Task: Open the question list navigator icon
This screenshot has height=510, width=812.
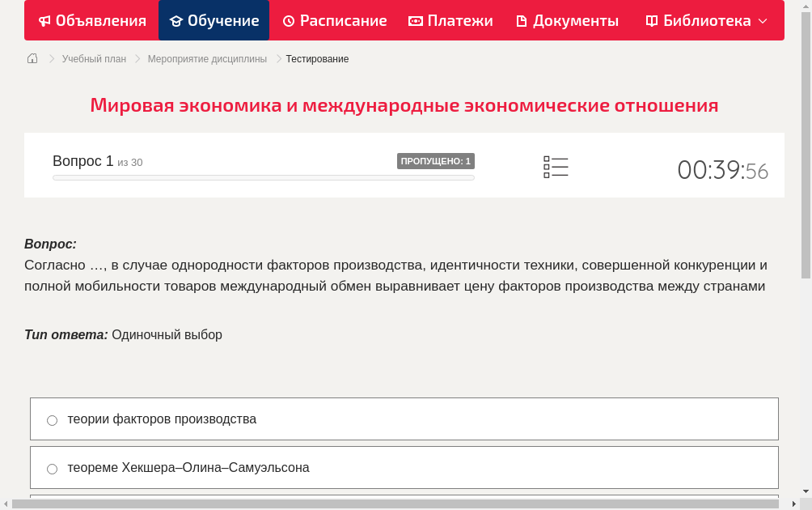Action: point(556,167)
